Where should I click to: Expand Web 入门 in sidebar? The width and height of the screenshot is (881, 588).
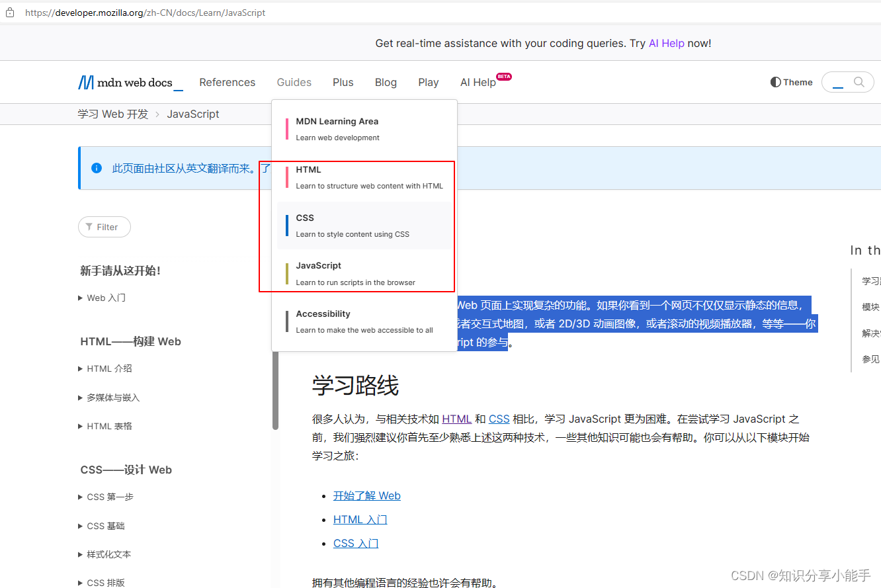(102, 298)
